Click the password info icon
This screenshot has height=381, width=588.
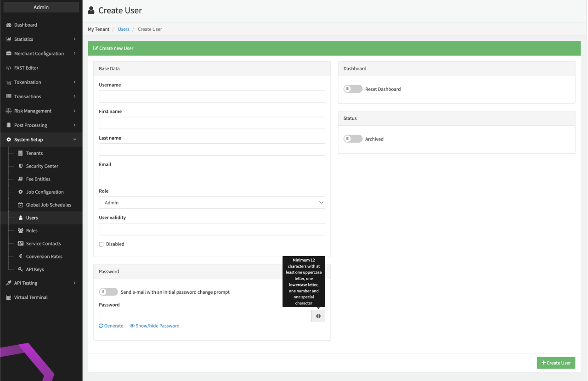(318, 316)
